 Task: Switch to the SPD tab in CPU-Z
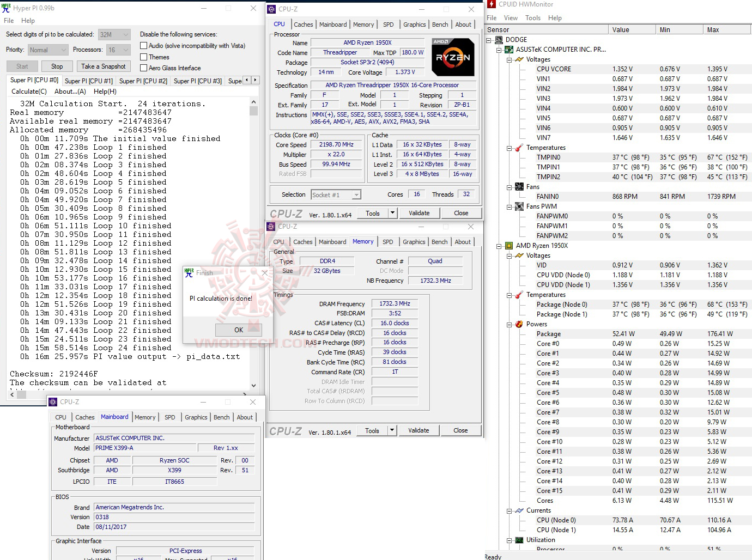click(389, 24)
